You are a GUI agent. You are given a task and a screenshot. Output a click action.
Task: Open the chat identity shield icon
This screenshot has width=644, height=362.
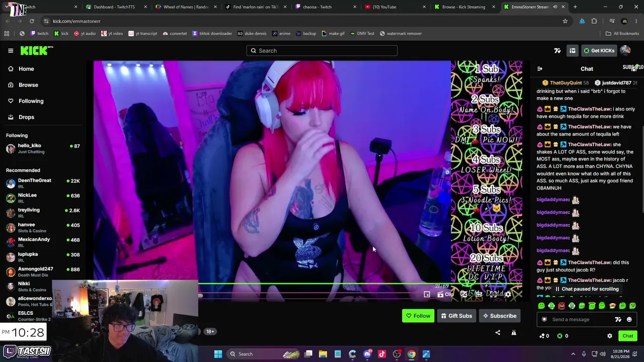(x=544, y=319)
